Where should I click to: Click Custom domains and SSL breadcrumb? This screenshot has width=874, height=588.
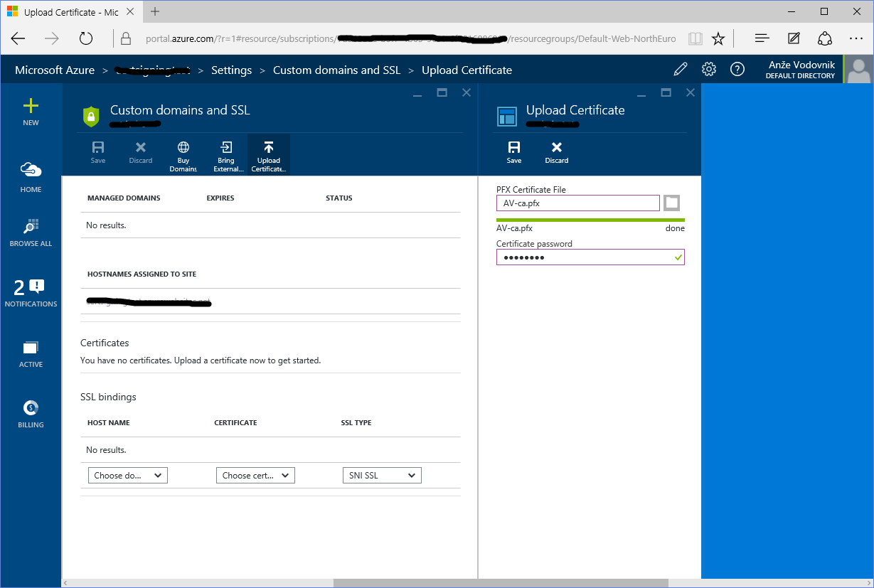337,70
